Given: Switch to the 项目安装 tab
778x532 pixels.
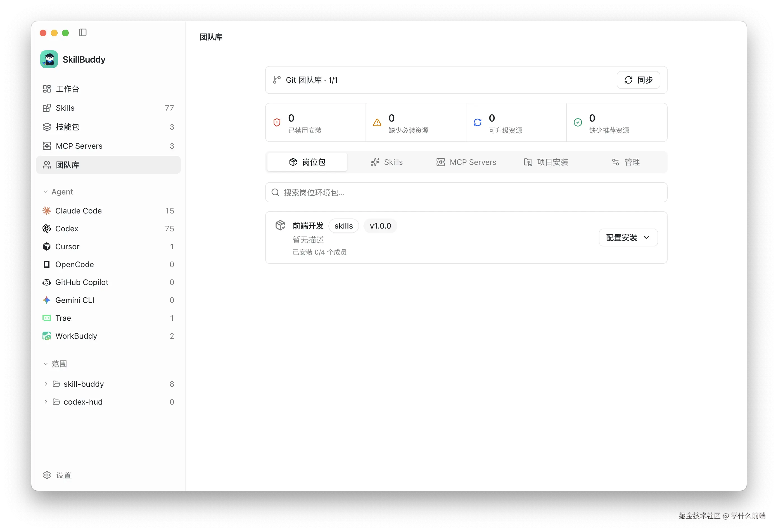Looking at the screenshot, I should pos(546,162).
